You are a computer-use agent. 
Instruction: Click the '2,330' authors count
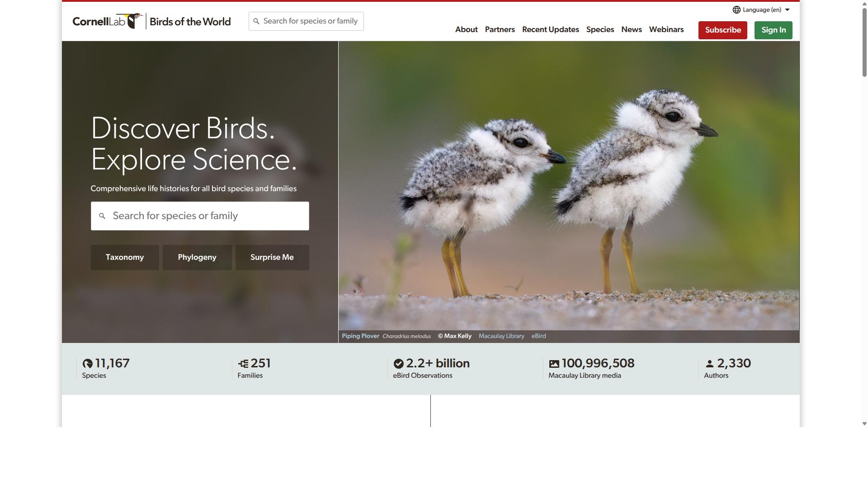(x=734, y=363)
